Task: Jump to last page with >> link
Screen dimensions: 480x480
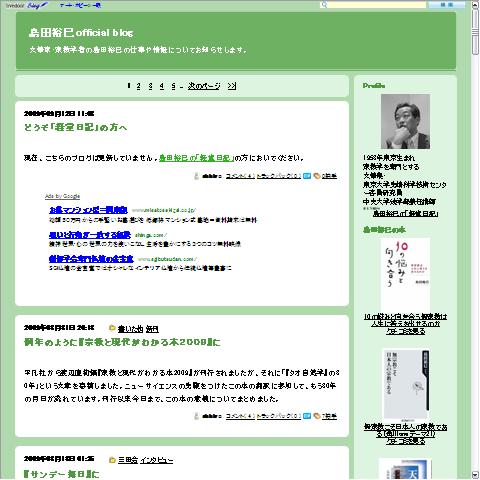Action: 232,86
